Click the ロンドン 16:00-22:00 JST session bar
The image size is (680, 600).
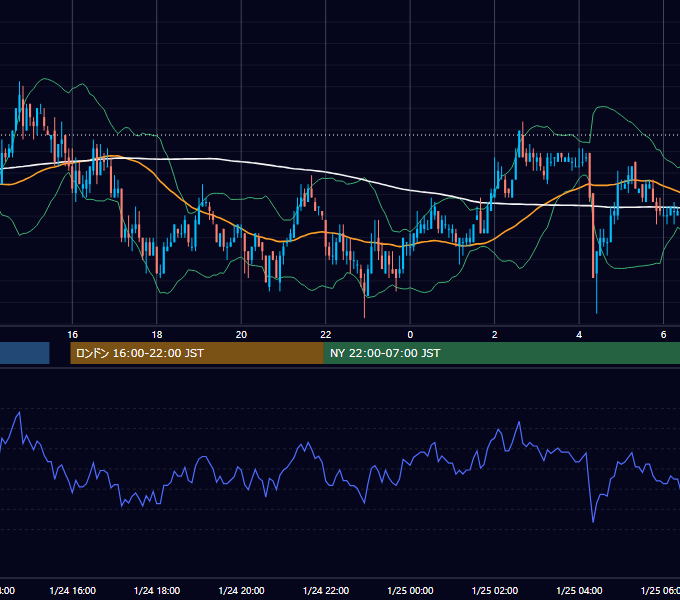[197, 353]
